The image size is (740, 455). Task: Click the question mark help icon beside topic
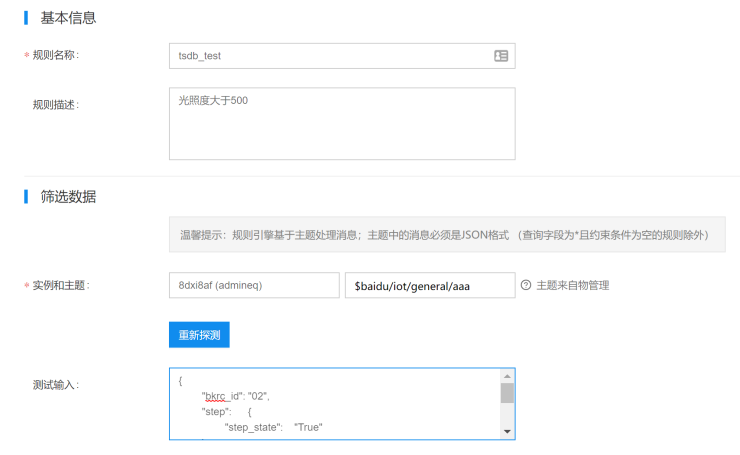click(x=526, y=285)
